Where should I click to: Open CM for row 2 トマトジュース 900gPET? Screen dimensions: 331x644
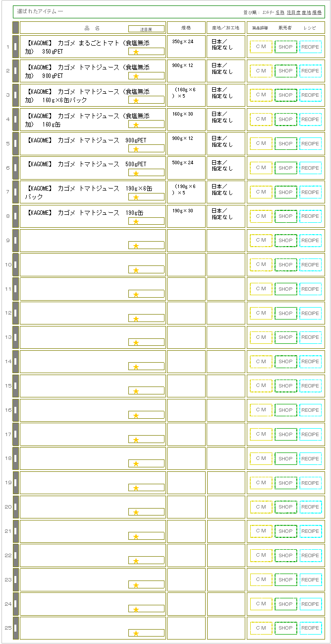[x=261, y=71]
